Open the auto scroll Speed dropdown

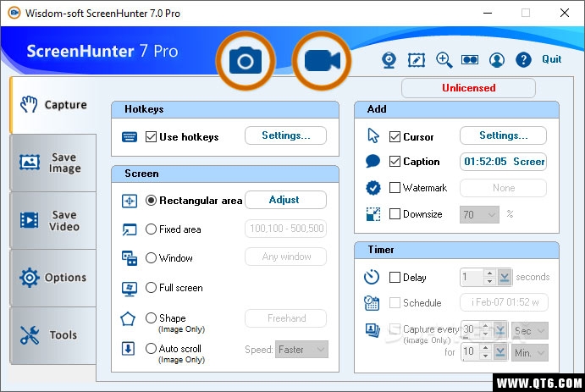[301, 350]
